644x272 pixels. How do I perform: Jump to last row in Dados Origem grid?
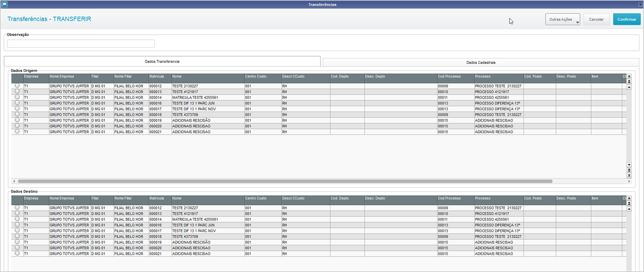click(x=628, y=176)
